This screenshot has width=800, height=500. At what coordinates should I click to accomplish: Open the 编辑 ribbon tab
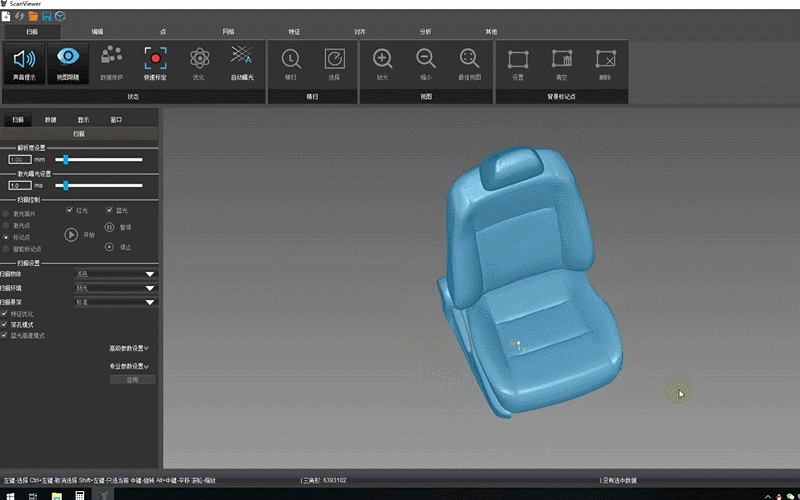97,32
